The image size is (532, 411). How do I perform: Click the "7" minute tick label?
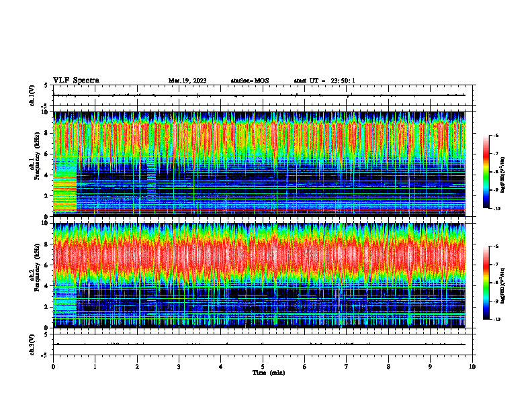pos(347,367)
